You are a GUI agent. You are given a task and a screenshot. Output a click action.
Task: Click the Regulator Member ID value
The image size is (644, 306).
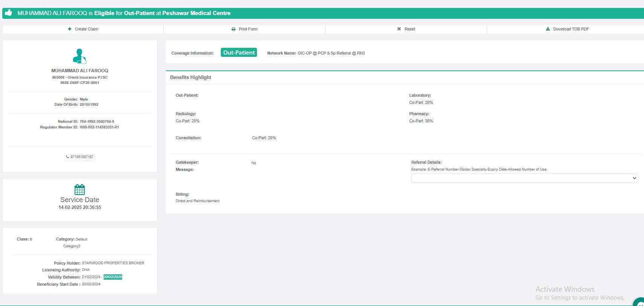99,127
